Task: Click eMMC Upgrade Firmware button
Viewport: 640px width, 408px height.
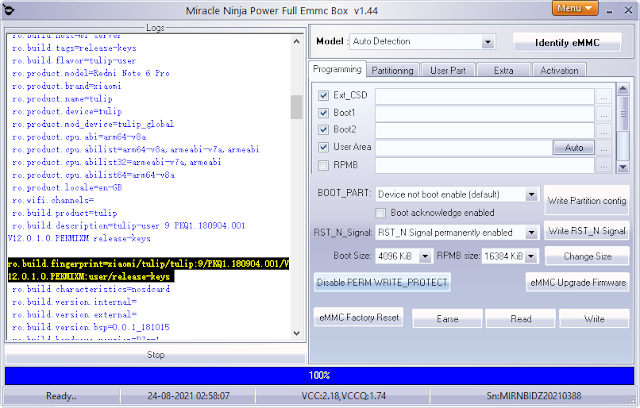Action: click(578, 282)
